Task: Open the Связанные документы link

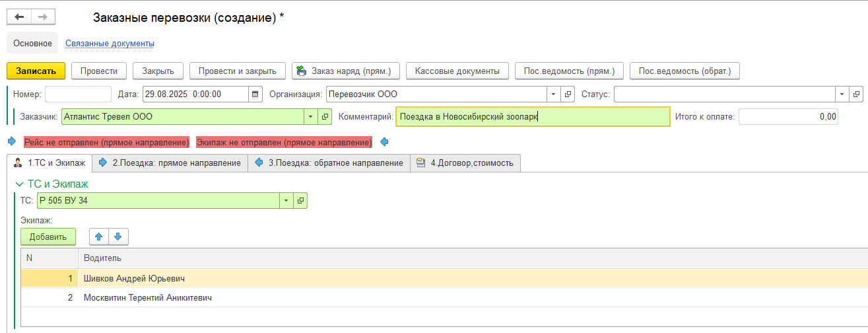Action: pyautogui.click(x=110, y=44)
